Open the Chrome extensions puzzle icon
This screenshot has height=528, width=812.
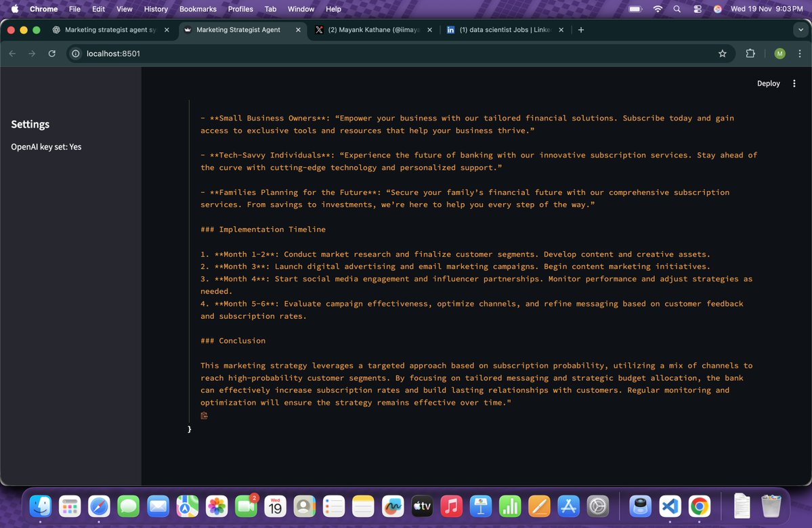click(751, 53)
